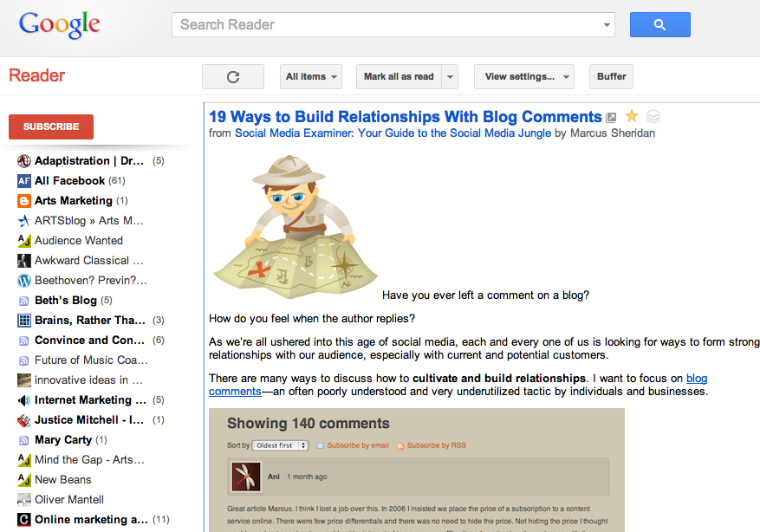Select the ARTSblog » Arts M... feed
Image resolution: width=760 pixels, height=532 pixels.
click(x=89, y=221)
